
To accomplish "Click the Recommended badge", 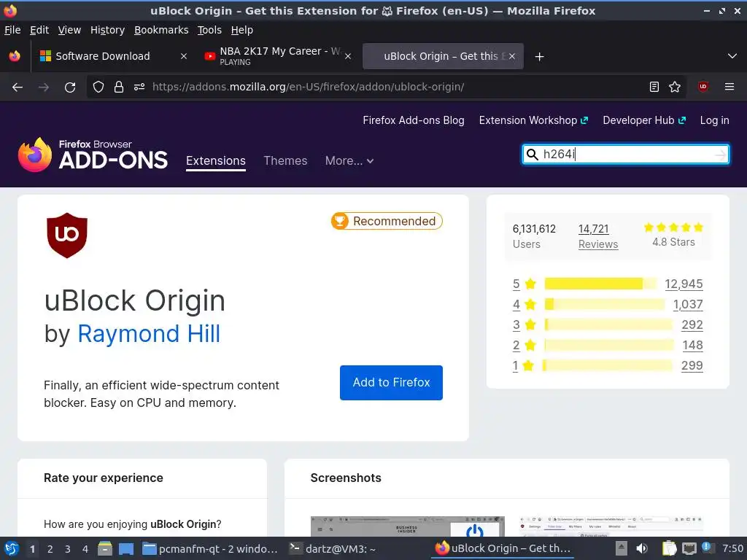I will click(x=387, y=221).
